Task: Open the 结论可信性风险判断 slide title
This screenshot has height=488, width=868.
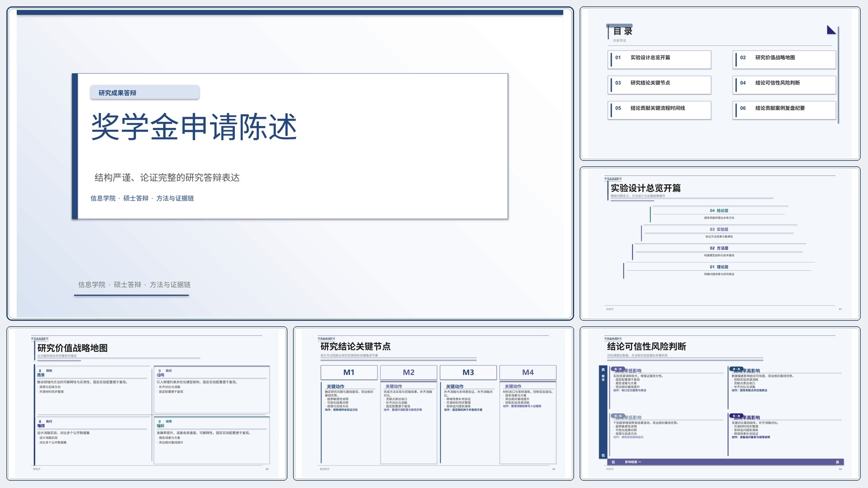Action: click(646, 347)
